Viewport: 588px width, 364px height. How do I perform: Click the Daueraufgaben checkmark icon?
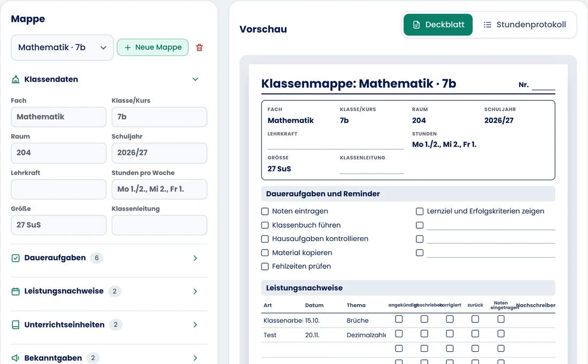pyautogui.click(x=16, y=258)
